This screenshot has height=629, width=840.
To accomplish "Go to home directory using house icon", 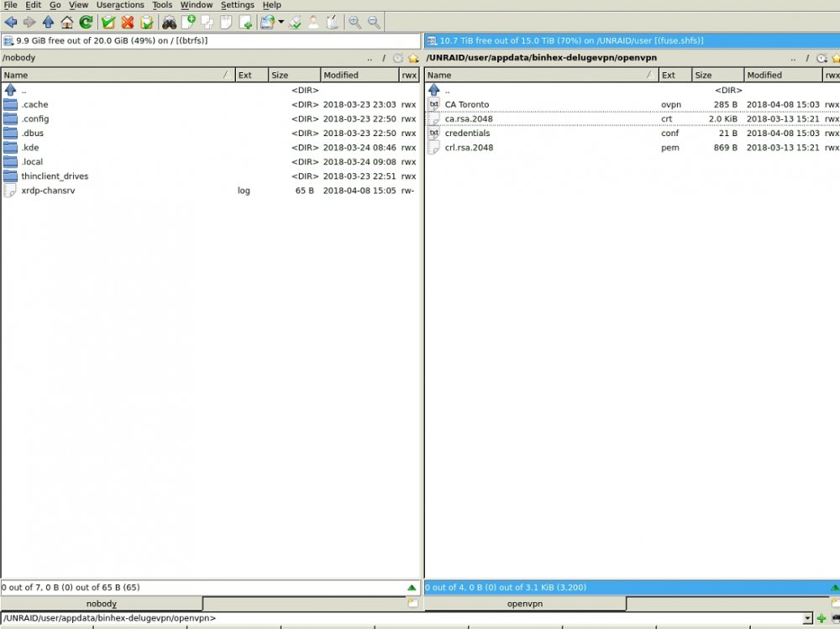I will pyautogui.click(x=67, y=22).
